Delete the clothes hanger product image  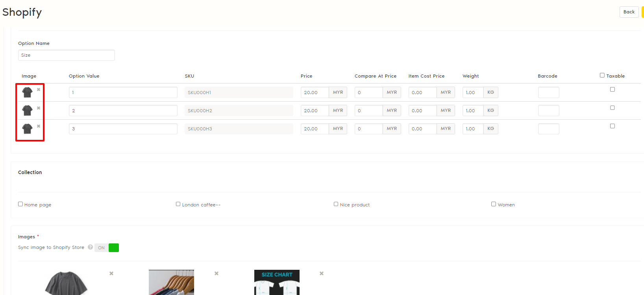click(x=217, y=273)
